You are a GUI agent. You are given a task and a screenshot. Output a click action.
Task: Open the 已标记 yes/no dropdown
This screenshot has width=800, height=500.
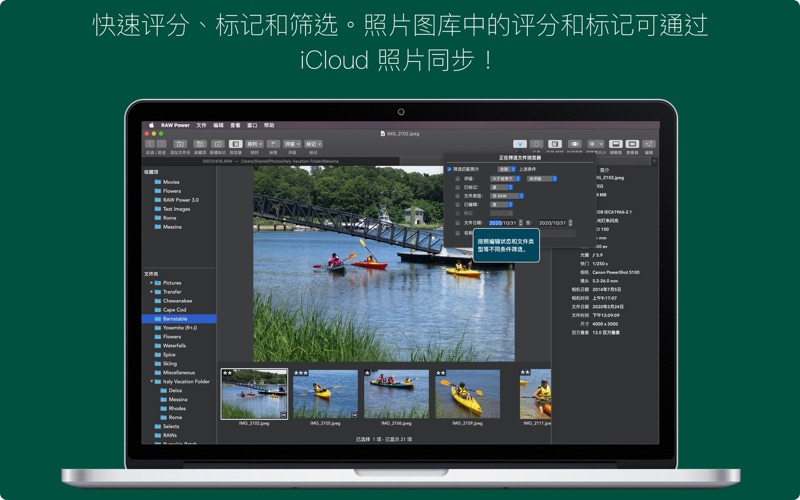click(x=502, y=187)
